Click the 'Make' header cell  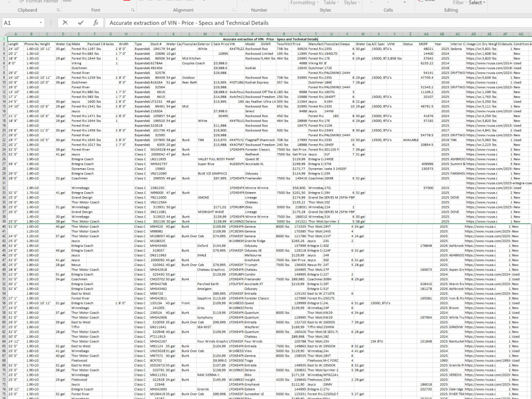coord(79,44)
